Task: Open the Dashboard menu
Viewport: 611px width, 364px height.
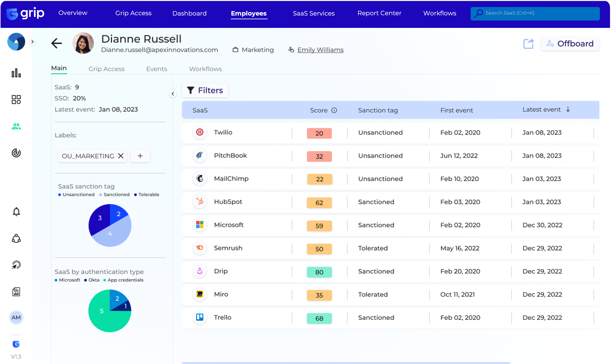Action: tap(189, 13)
